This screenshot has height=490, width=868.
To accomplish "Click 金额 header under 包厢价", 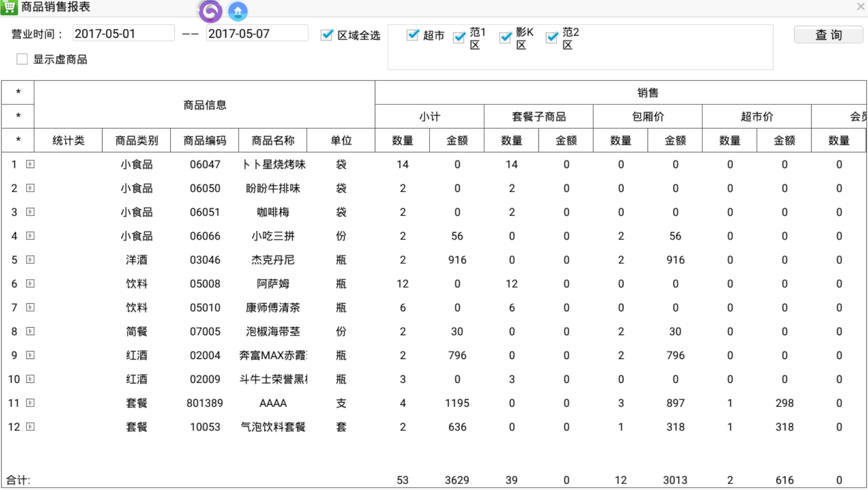I will 675,140.
